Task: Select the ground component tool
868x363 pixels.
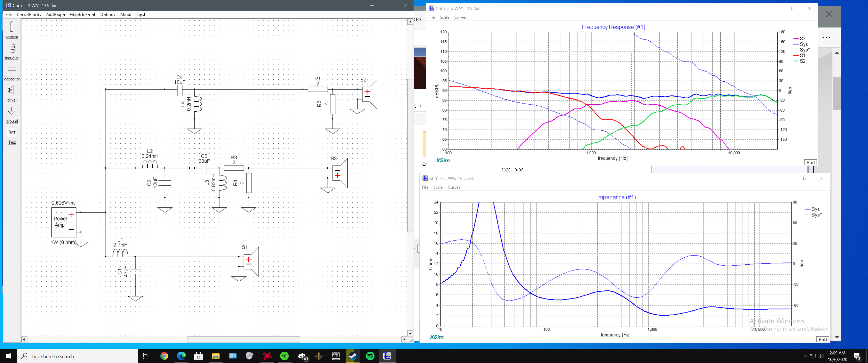Action: [12, 115]
